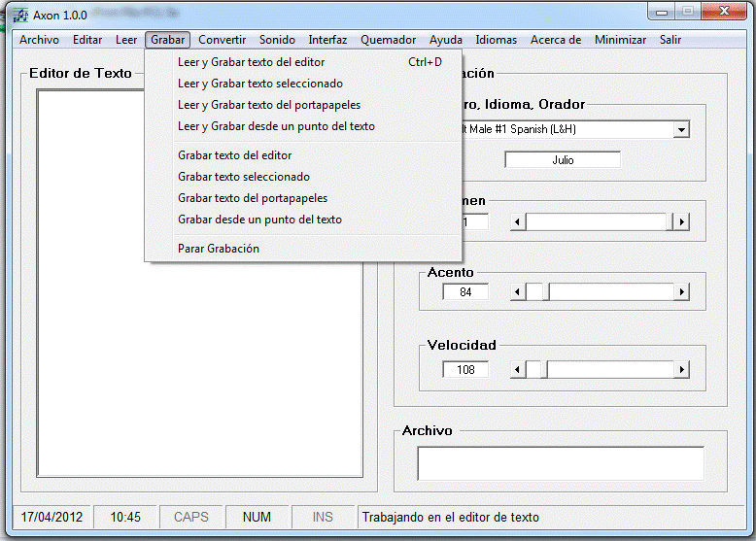Choose Grabar texto del portapapeles
The height and width of the screenshot is (541, 756).
pos(253,198)
